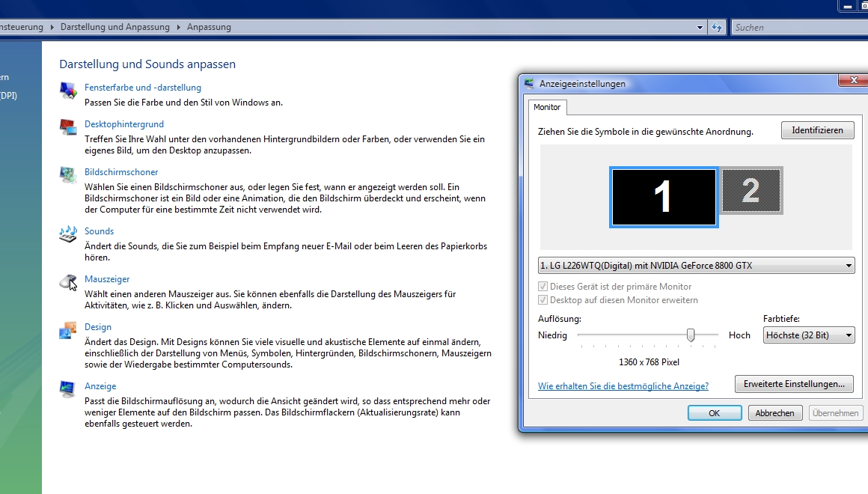
Task: Toggle 'Desktop auf diesen Monitor erweitern' checkbox
Action: (x=543, y=300)
